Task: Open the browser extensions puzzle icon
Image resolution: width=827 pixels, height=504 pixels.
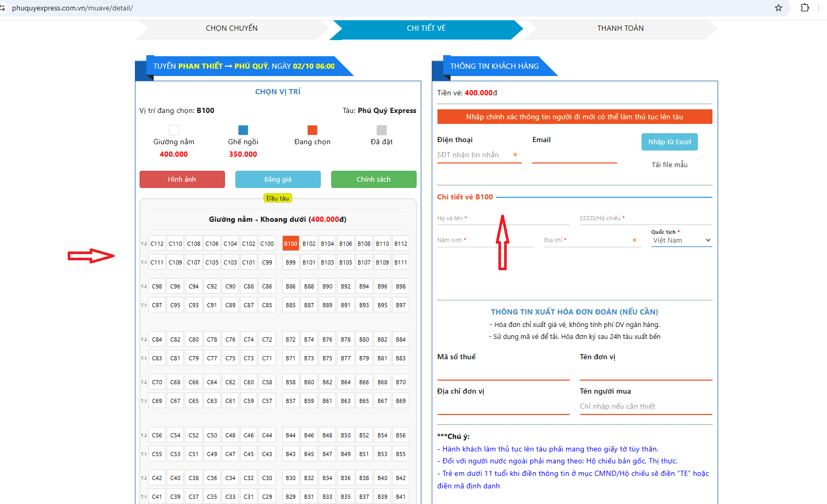Action: (x=805, y=8)
